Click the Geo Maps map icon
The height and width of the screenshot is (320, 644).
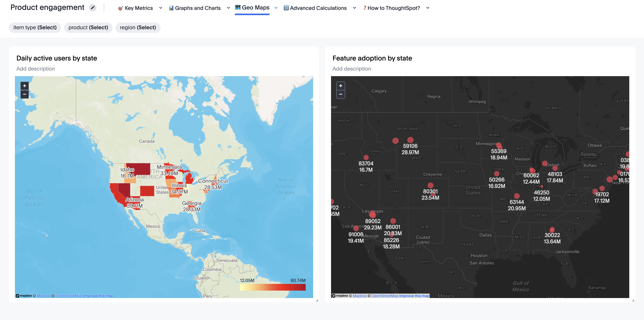tap(237, 7)
